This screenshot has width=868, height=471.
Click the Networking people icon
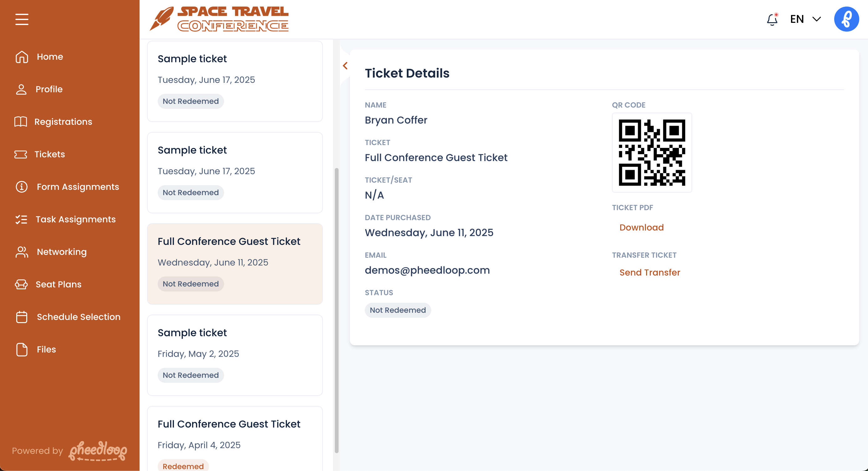(22, 252)
